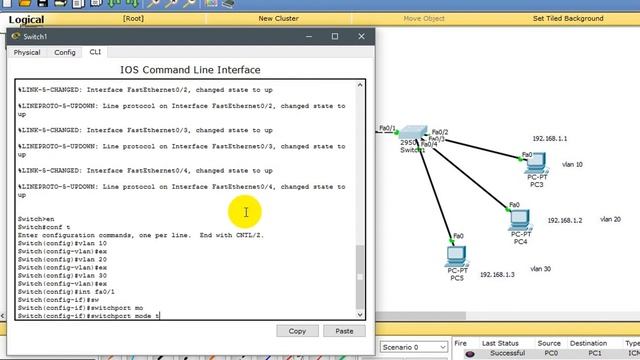Click the Paste button below CLI
This screenshot has width=640, height=360.
coord(344,331)
